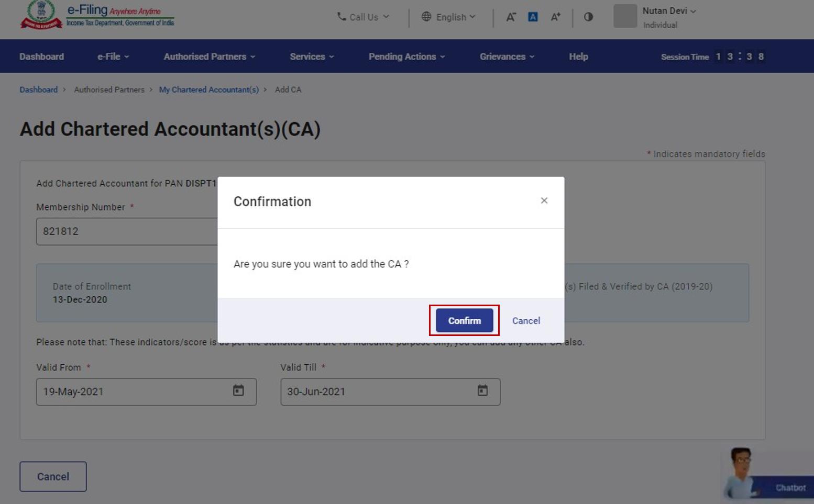Reset to default font size
The image size is (814, 504).
tap(533, 17)
